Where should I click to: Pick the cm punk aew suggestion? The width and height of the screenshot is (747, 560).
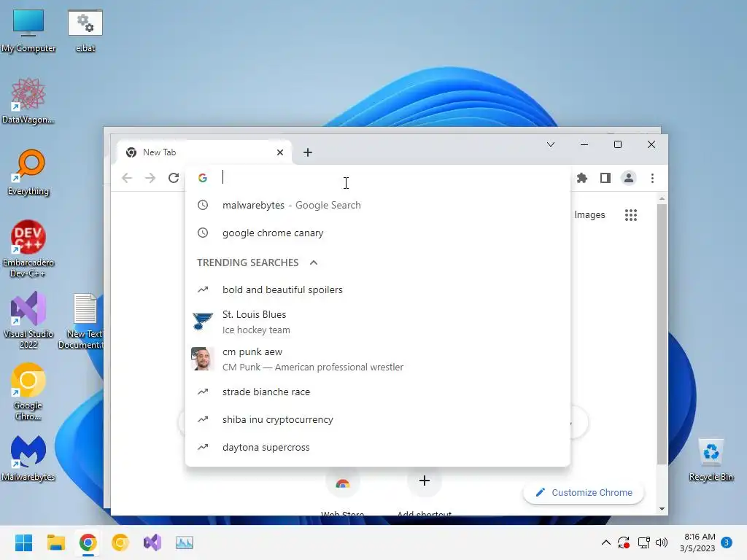377,359
